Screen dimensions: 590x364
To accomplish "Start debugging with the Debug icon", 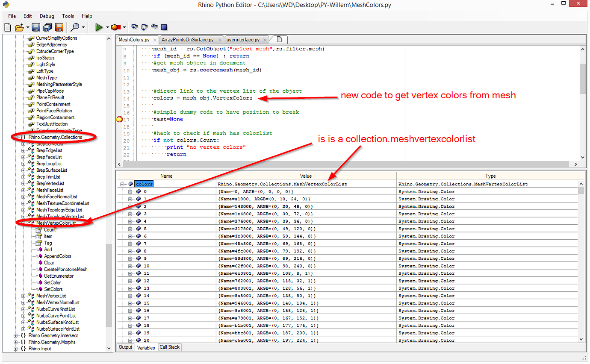I will [x=114, y=26].
